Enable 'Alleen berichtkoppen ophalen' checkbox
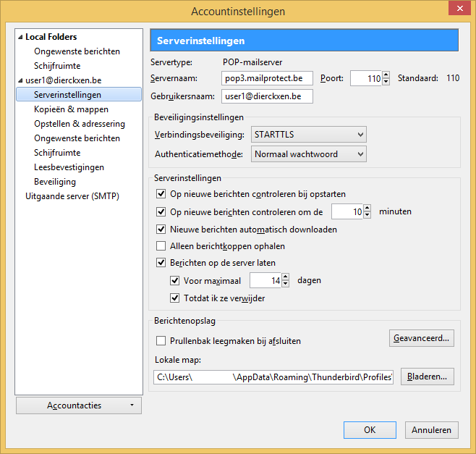Viewport: 476px width, 454px height. (161, 246)
